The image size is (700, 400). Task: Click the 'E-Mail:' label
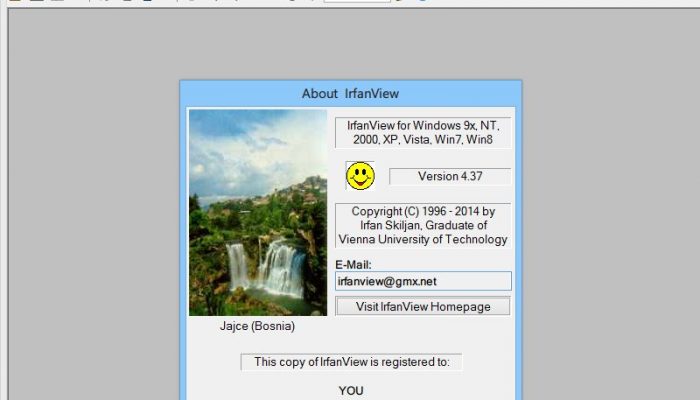pos(353,265)
